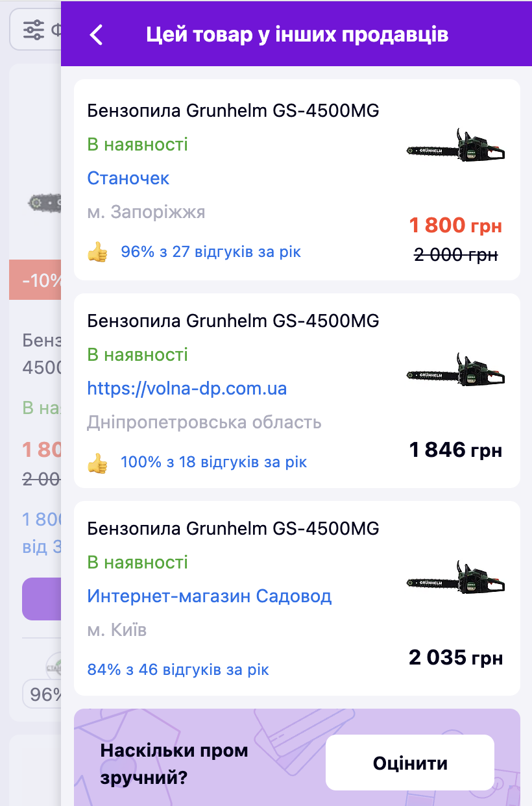Open chainsaw image in the volna-dp listing
532x806 pixels.
click(x=455, y=370)
